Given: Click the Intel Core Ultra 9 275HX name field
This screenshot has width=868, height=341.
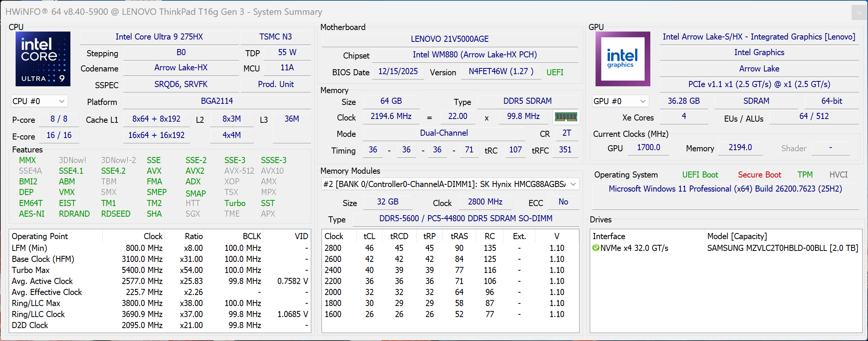Looking at the screenshot, I should [159, 37].
